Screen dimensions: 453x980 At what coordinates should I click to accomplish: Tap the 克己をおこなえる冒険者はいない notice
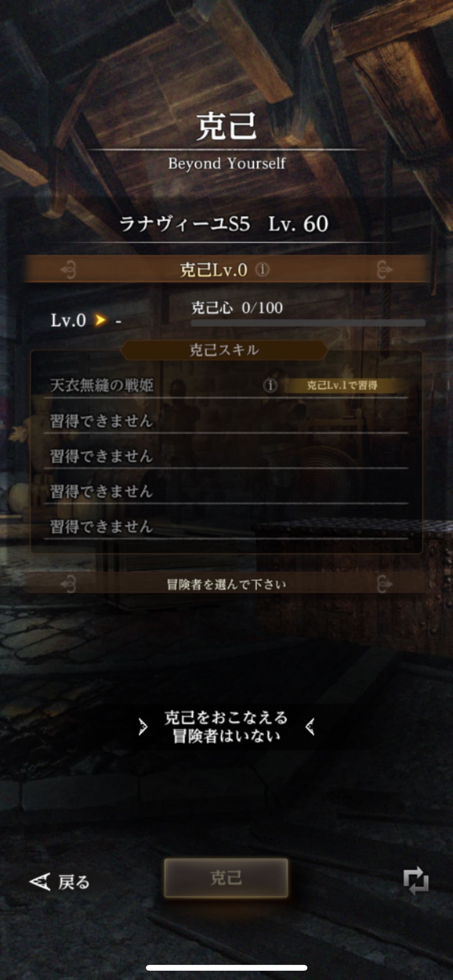pyautogui.click(x=226, y=727)
